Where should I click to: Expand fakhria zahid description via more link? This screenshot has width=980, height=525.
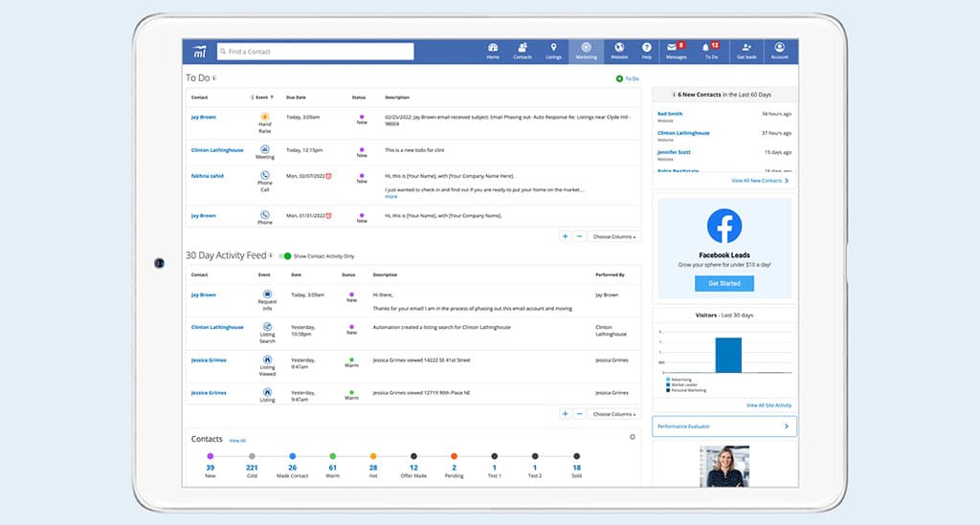(391, 197)
